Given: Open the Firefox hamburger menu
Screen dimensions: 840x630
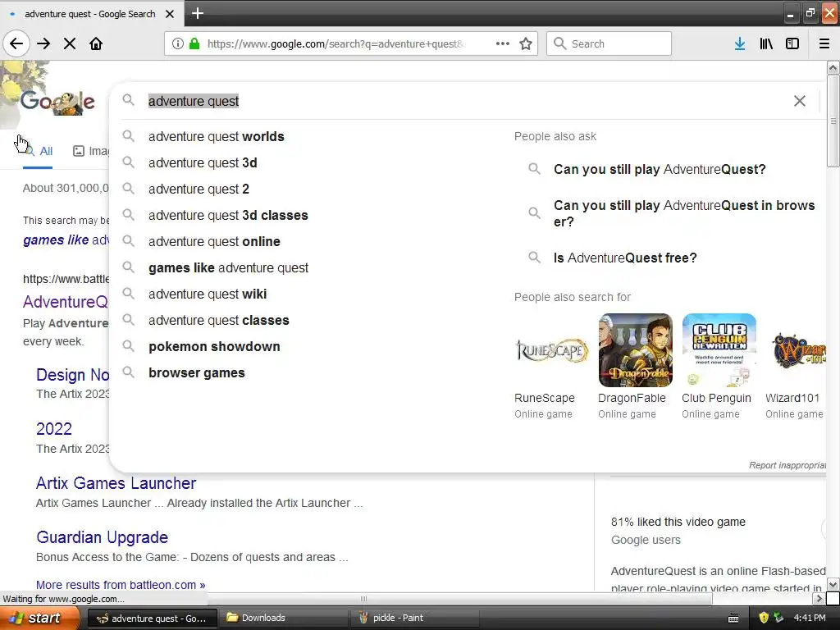Looking at the screenshot, I should pos(824,43).
